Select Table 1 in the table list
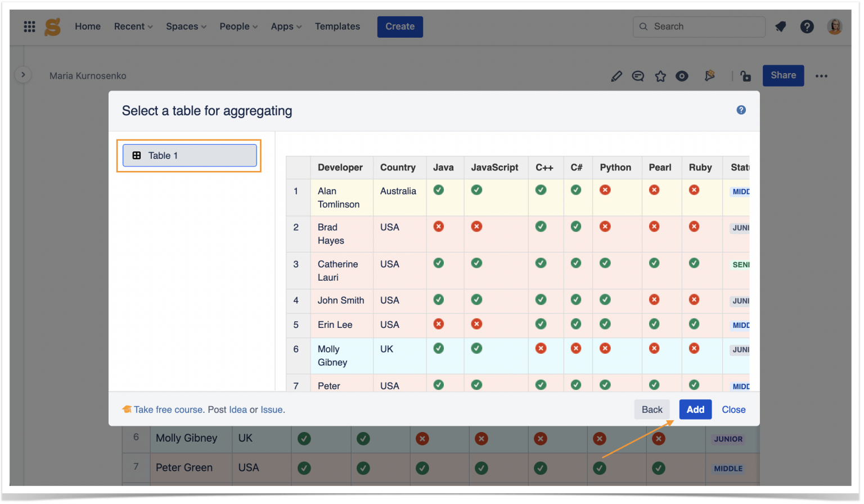 tap(189, 155)
